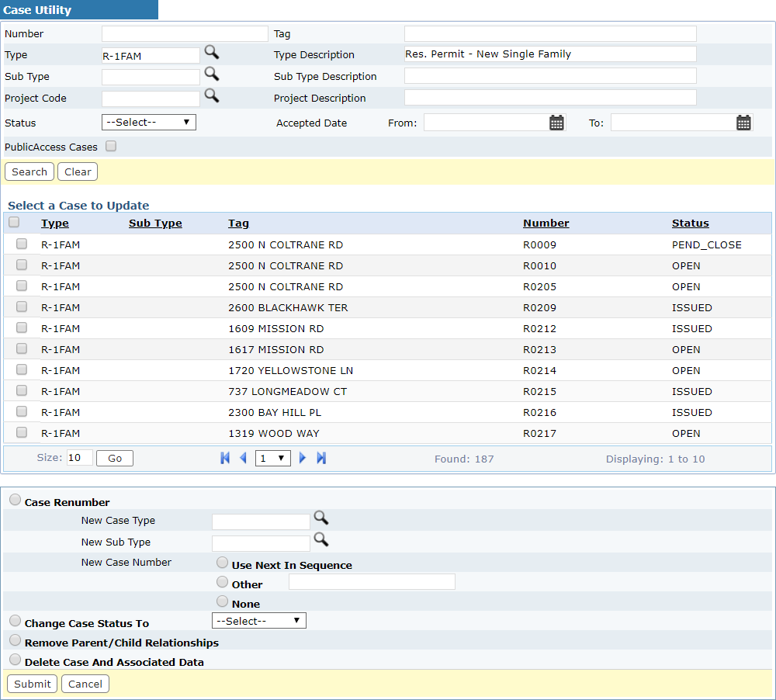
Task: Select the Case Renumber radio option
Action: coord(15,501)
